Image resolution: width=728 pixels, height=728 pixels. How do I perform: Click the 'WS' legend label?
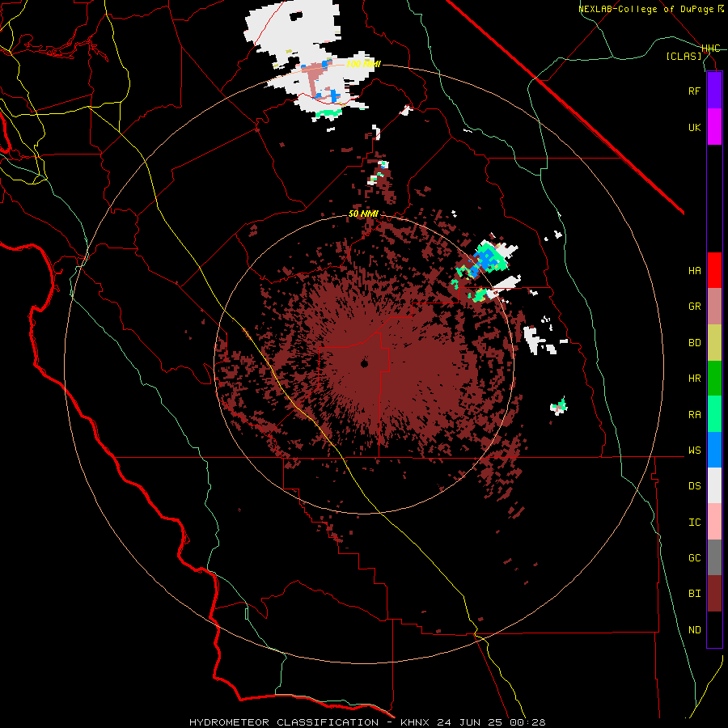[694, 451]
